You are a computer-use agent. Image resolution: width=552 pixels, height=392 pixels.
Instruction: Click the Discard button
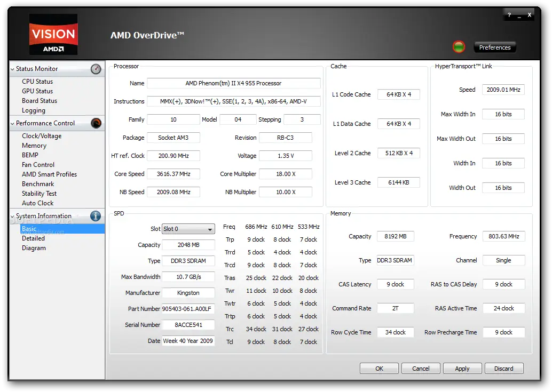504,369
